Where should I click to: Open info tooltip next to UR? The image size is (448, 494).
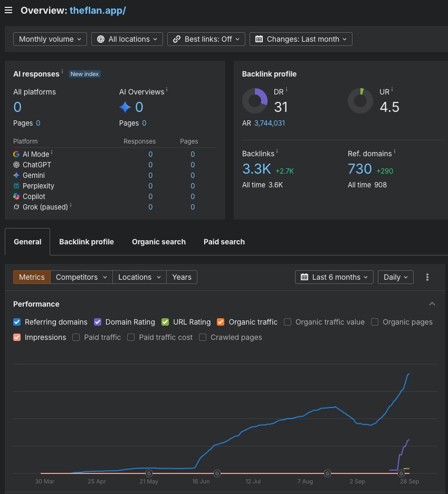click(x=392, y=90)
